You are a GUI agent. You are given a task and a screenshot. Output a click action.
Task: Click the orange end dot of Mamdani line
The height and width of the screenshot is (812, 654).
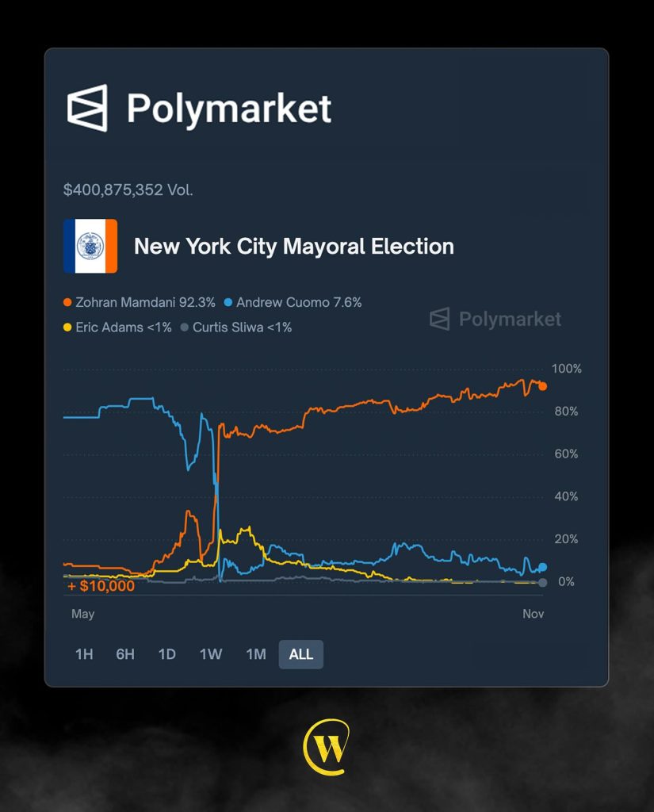(x=542, y=386)
